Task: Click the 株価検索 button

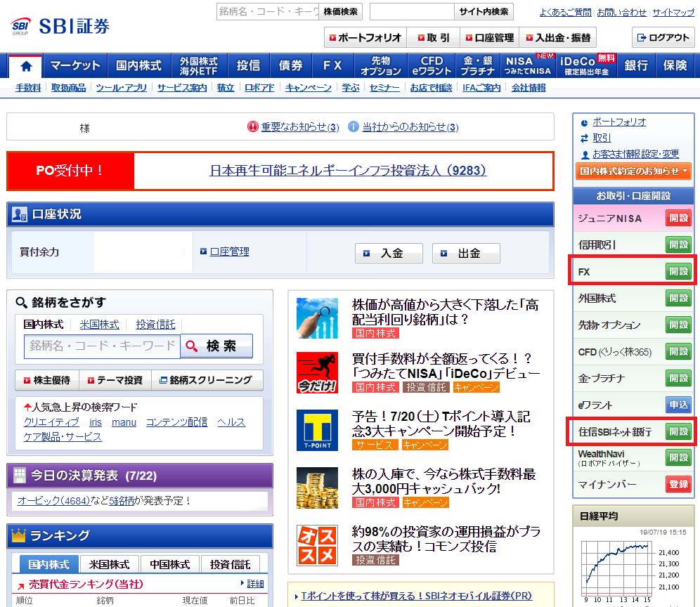Action: [340, 12]
